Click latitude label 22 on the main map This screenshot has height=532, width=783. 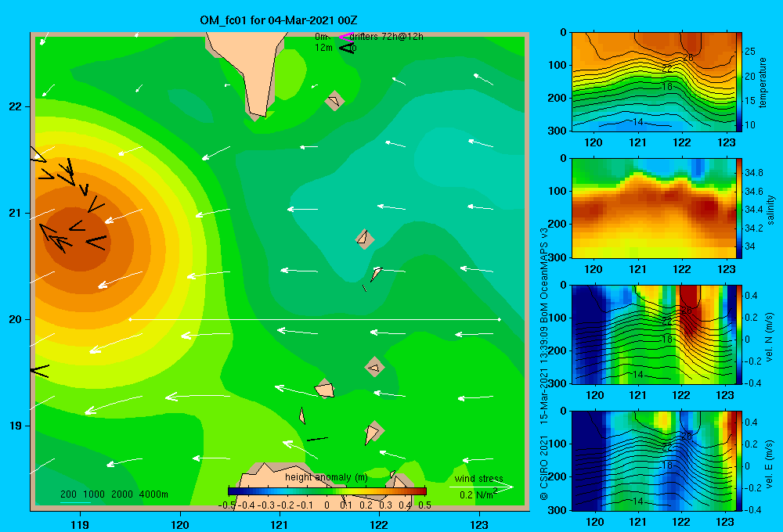[x=15, y=107]
